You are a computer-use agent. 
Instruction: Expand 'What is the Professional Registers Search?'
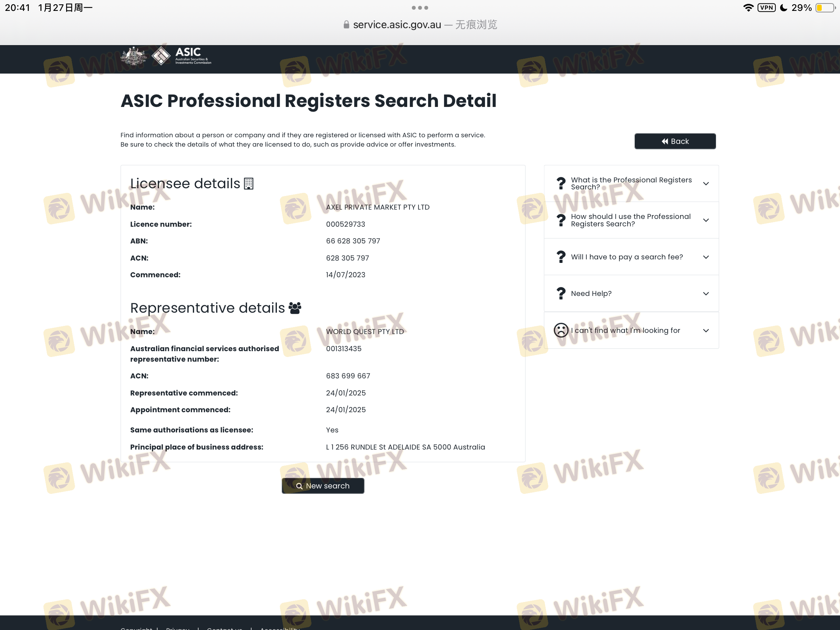point(706,184)
